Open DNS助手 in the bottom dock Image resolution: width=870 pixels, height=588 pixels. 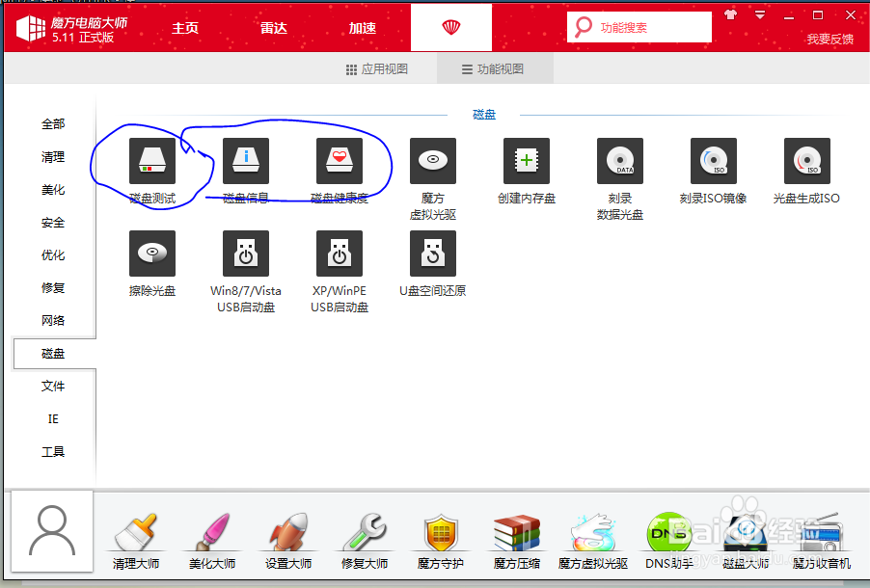pyautogui.click(x=668, y=535)
